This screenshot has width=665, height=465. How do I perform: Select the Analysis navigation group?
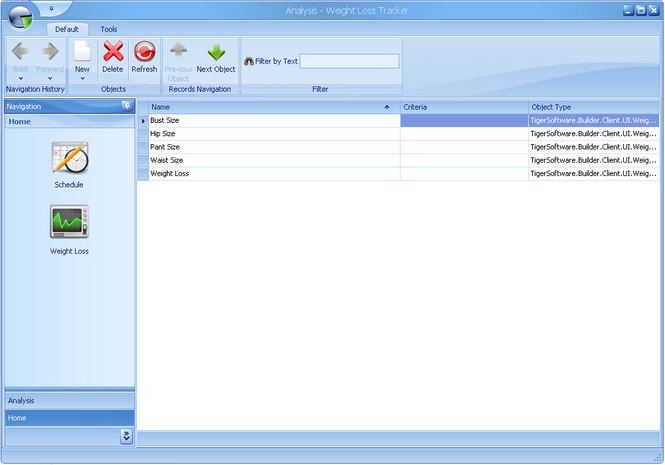point(70,401)
